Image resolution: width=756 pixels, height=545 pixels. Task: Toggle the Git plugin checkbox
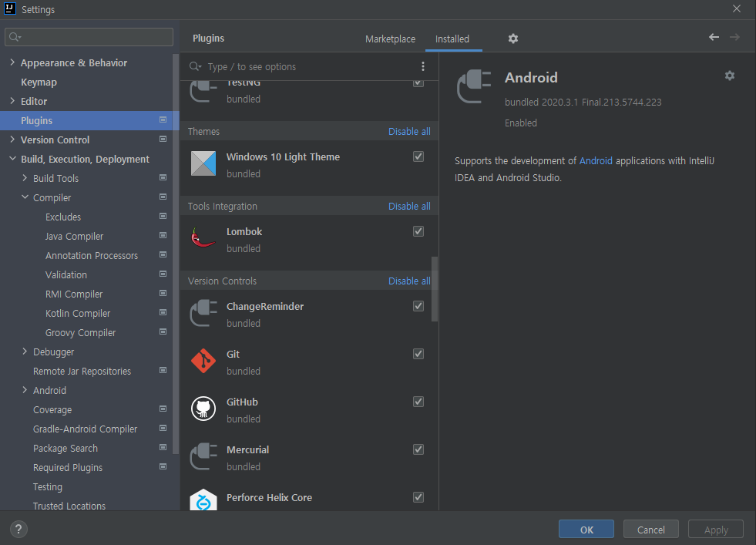coord(418,354)
